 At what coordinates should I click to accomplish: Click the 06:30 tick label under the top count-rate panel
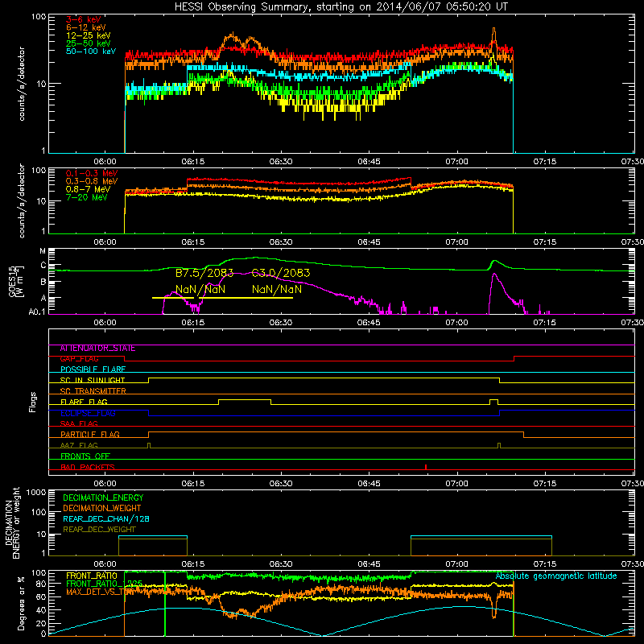point(281,162)
